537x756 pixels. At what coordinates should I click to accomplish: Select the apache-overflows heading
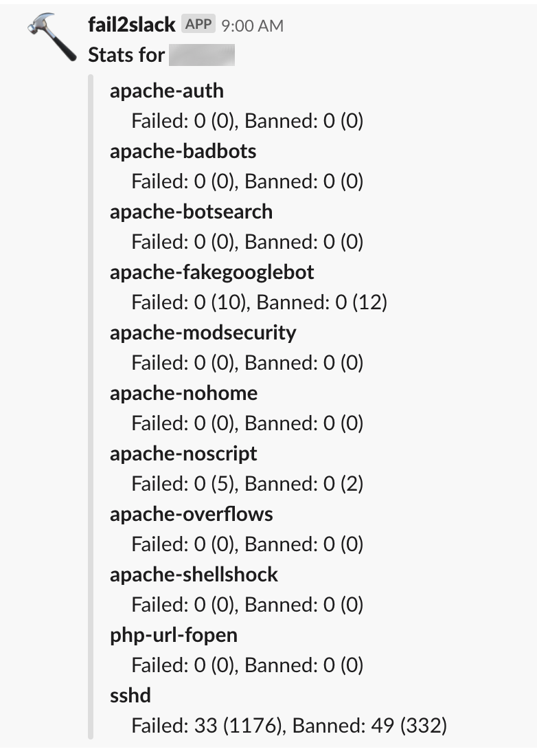[191, 514]
